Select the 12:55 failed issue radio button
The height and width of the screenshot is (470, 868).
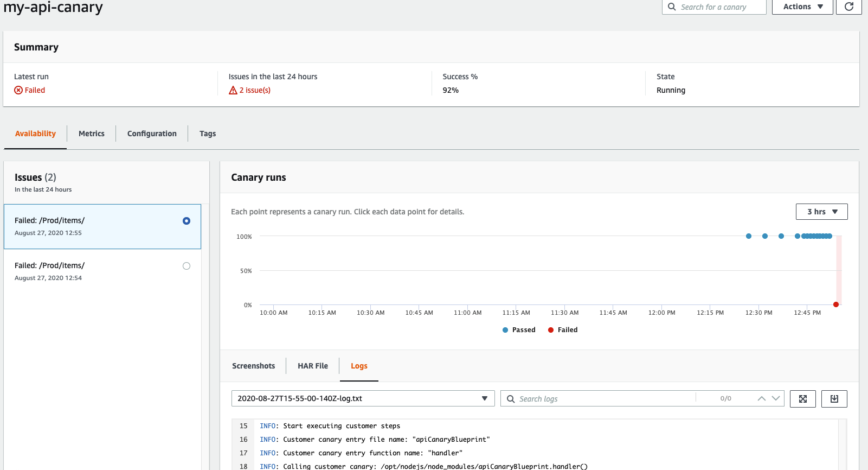point(187,221)
